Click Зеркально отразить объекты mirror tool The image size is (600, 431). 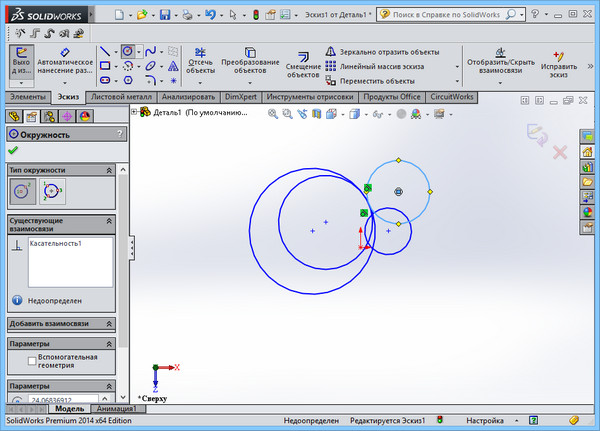tap(380, 52)
